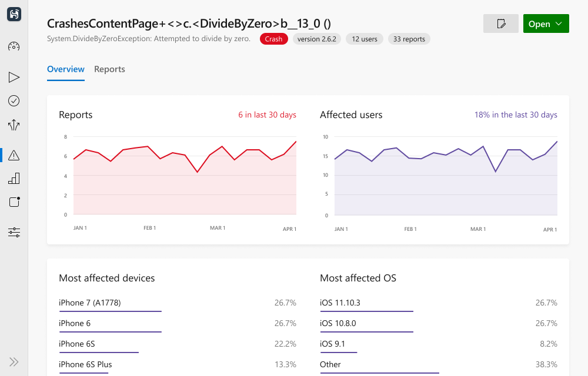Click the 18% in the last 30 days link
The width and height of the screenshot is (588, 376).
coord(516,115)
